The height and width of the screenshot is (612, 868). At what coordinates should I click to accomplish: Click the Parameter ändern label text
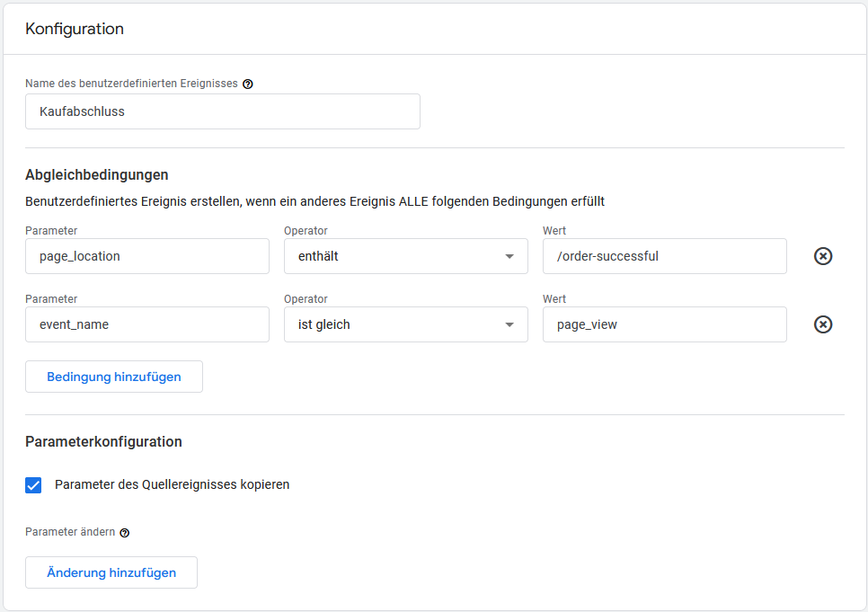click(x=70, y=532)
